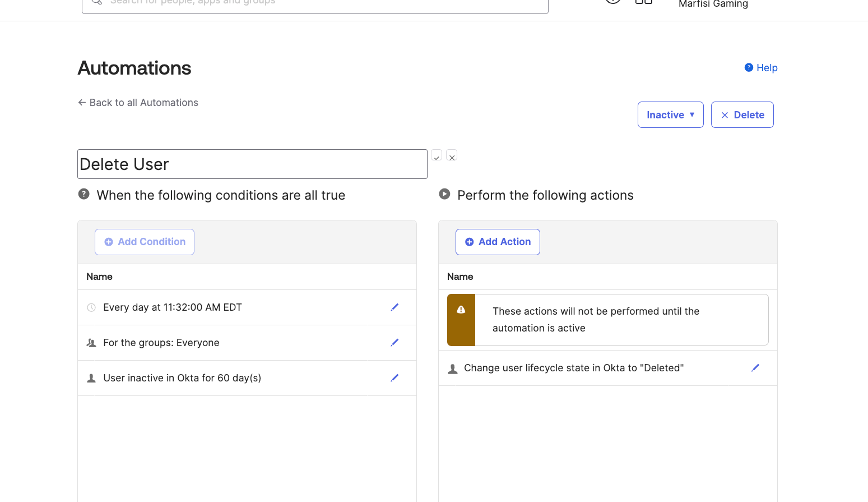Confirm the automation name with the checkmark

[437, 155]
